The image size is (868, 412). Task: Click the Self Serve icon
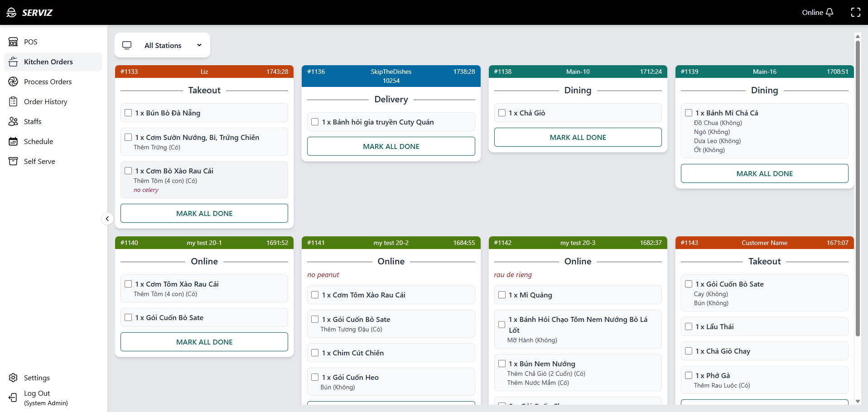[x=13, y=162]
